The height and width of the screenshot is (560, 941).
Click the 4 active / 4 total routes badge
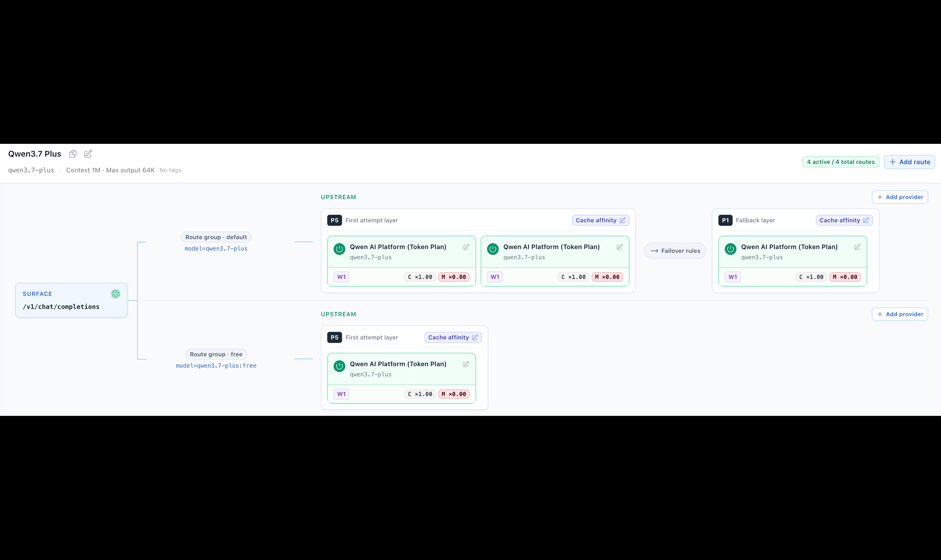click(841, 162)
